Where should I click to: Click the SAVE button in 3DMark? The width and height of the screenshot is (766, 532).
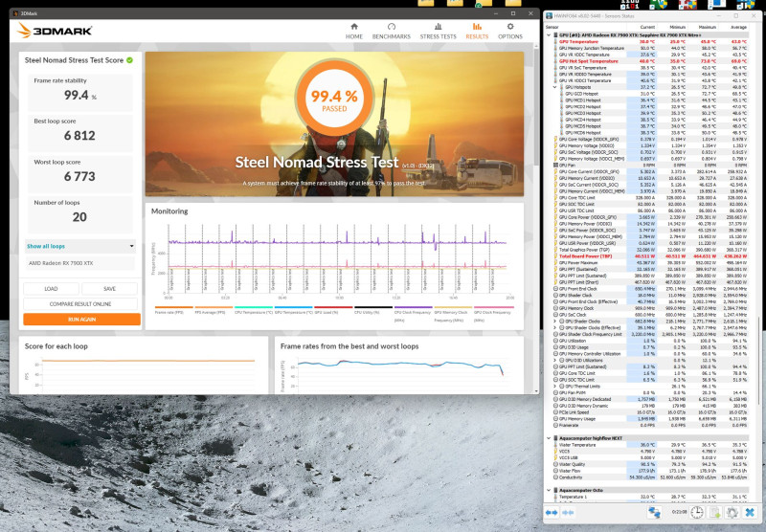[109, 288]
